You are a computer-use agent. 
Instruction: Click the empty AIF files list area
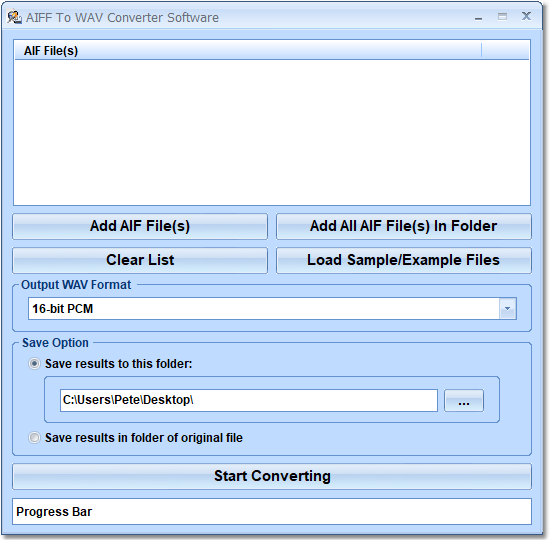click(x=272, y=132)
